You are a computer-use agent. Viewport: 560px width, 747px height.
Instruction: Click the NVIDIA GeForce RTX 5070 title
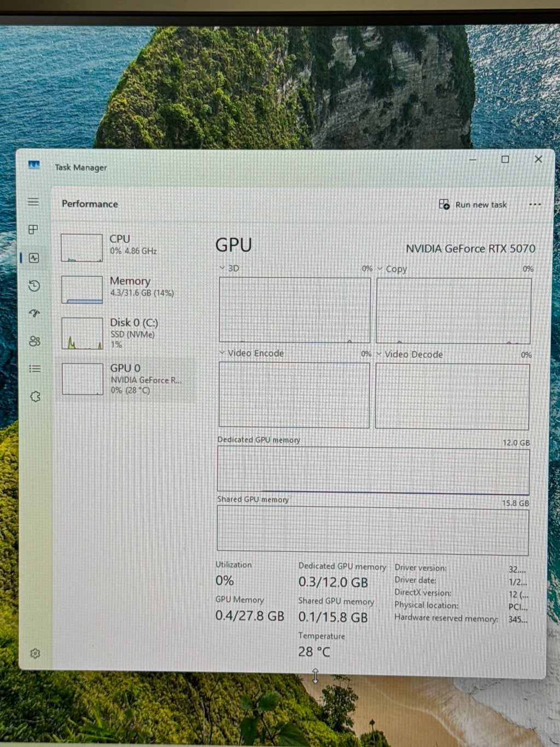click(470, 248)
